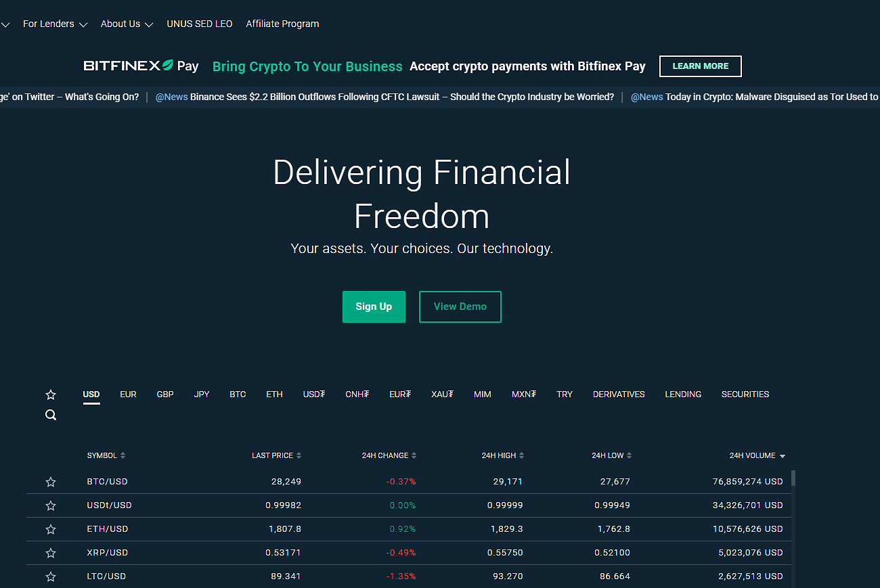Viewport: 880px width, 588px height.
Task: Click the View Demo button
Action: click(460, 307)
